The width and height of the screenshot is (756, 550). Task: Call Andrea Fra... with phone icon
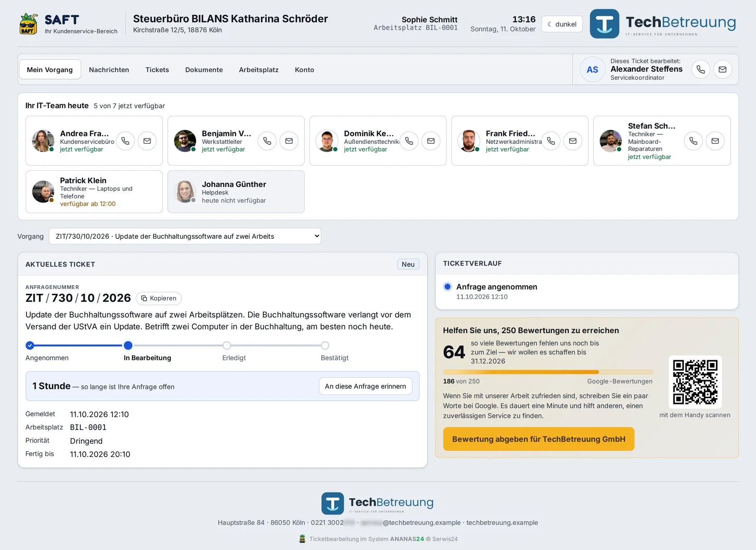point(125,141)
